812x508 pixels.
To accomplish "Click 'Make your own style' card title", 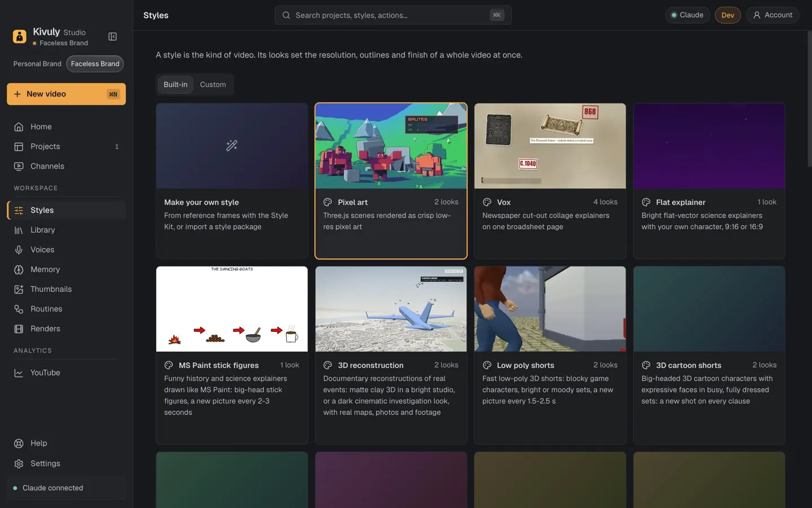I will point(201,203).
